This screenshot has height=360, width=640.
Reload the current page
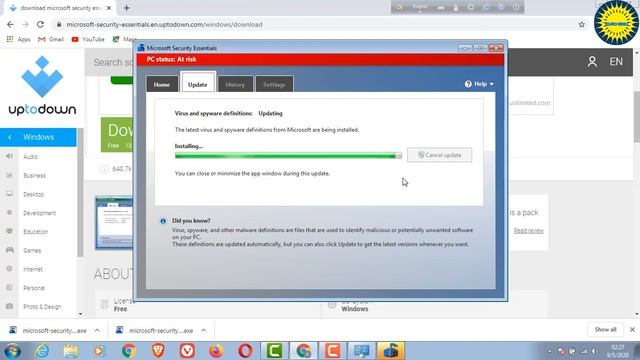(40, 24)
